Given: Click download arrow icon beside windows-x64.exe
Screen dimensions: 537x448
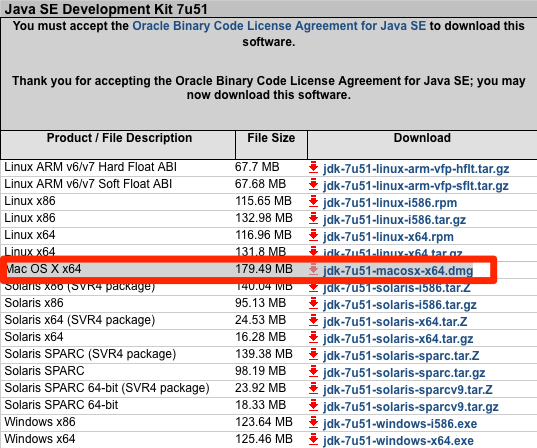Looking at the screenshot, I should click(x=313, y=439).
